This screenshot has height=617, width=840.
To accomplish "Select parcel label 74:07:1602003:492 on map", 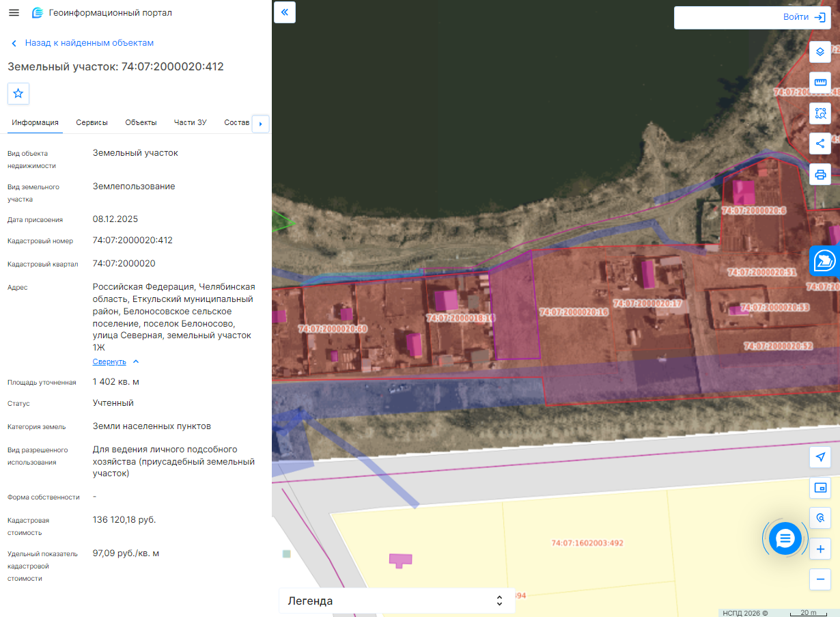I will [587, 543].
